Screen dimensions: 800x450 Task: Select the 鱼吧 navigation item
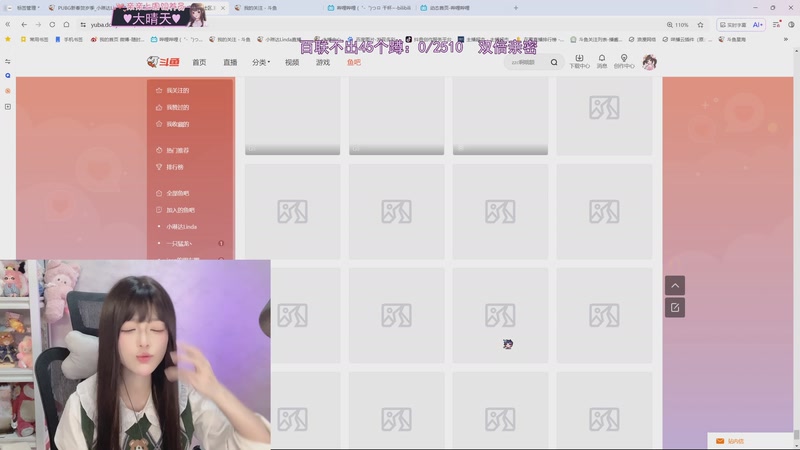click(x=354, y=62)
